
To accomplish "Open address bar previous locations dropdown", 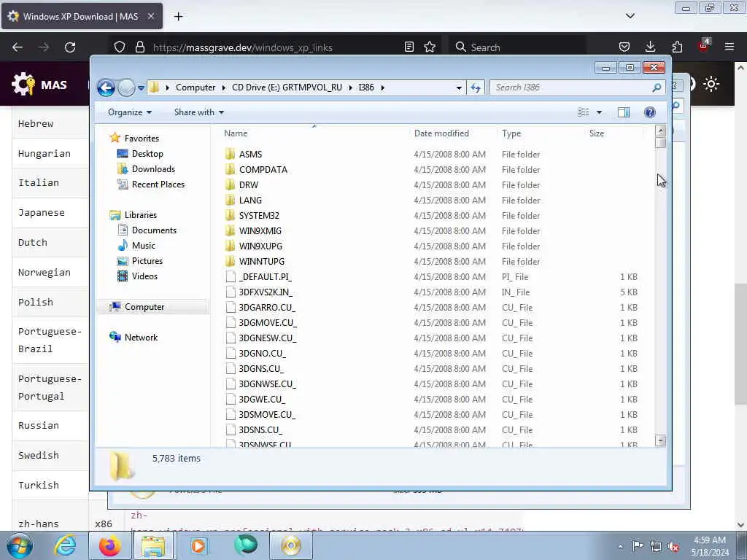I will pos(459,87).
